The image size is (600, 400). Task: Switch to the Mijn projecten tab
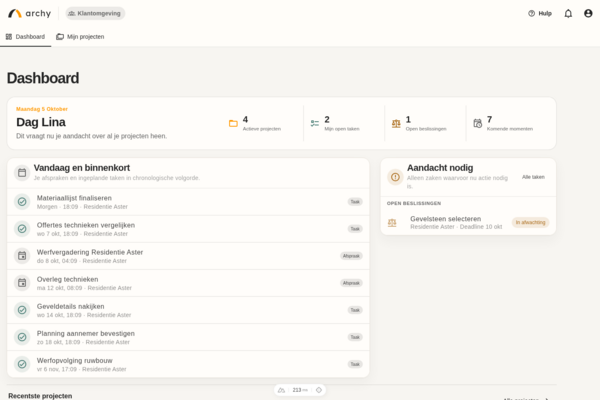(80, 37)
